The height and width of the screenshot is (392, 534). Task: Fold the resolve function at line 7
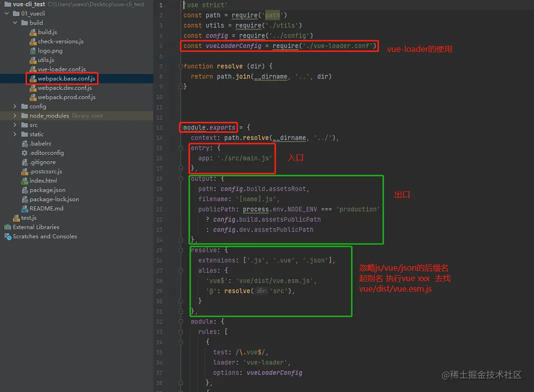(x=181, y=66)
